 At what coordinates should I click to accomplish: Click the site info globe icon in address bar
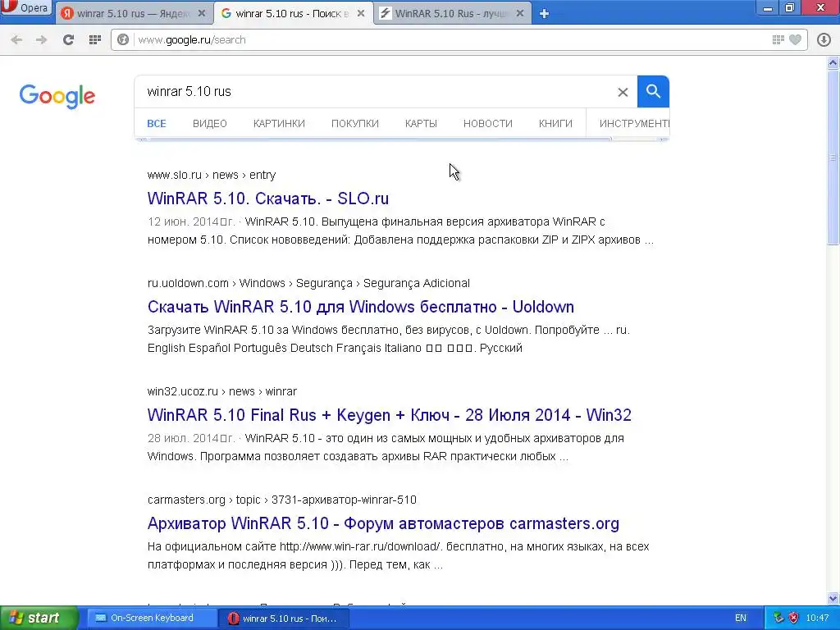pyautogui.click(x=123, y=39)
